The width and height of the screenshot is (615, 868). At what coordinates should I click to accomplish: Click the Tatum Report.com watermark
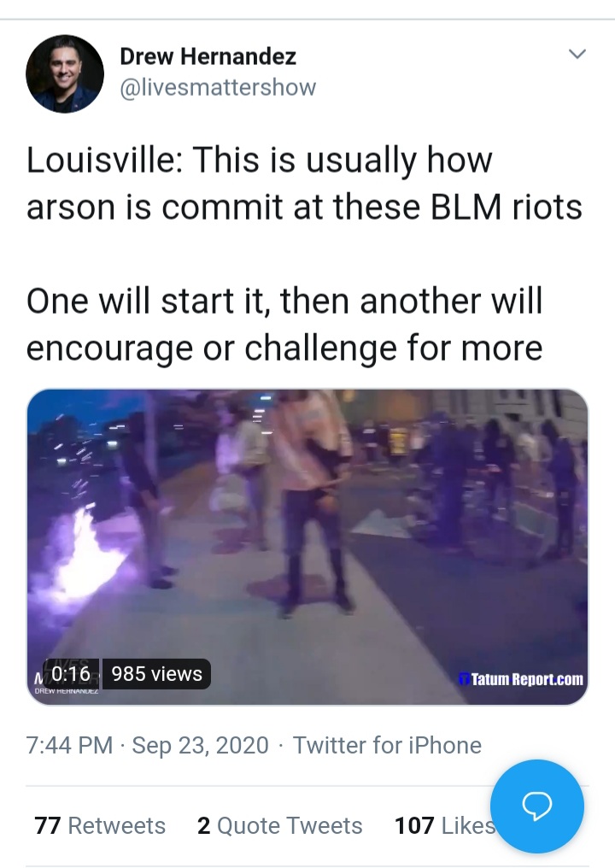521,679
